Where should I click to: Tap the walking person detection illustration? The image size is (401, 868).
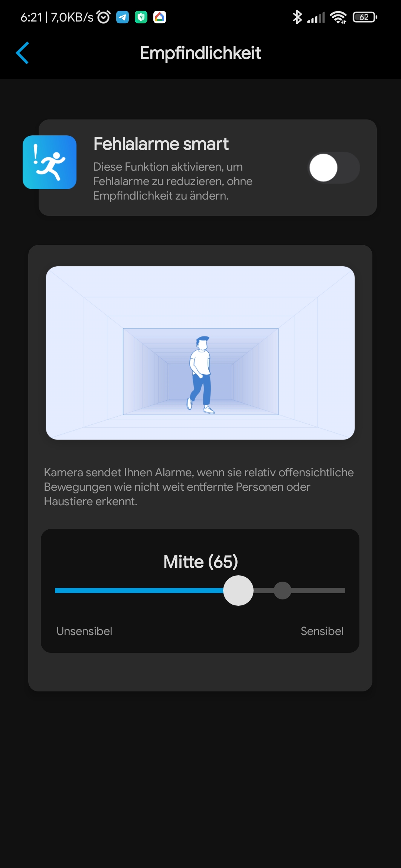pyautogui.click(x=200, y=353)
